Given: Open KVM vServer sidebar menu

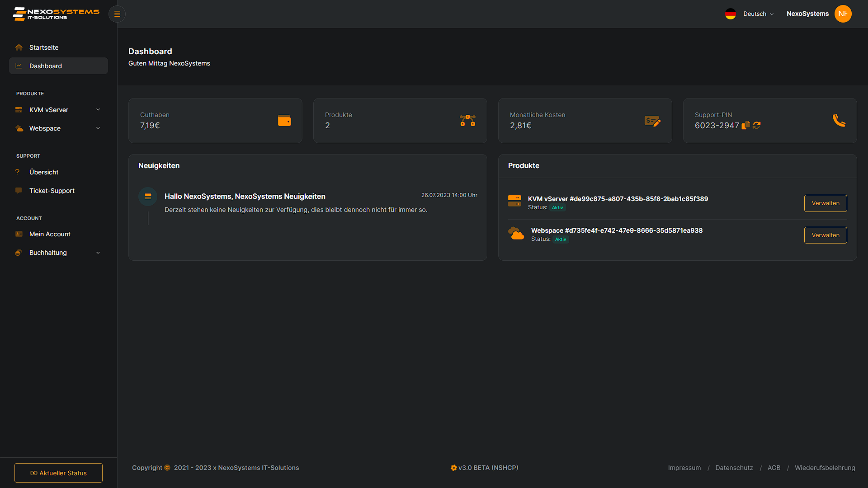Looking at the screenshot, I should click(x=58, y=110).
